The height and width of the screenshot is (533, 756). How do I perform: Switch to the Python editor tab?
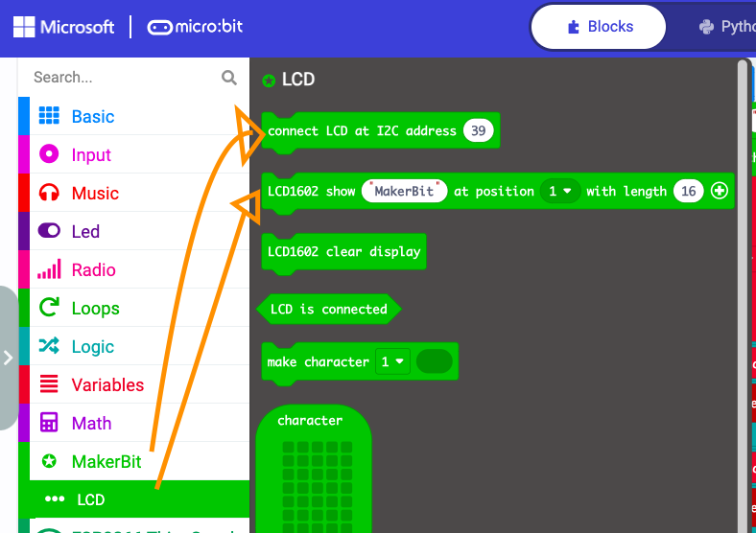(x=725, y=27)
